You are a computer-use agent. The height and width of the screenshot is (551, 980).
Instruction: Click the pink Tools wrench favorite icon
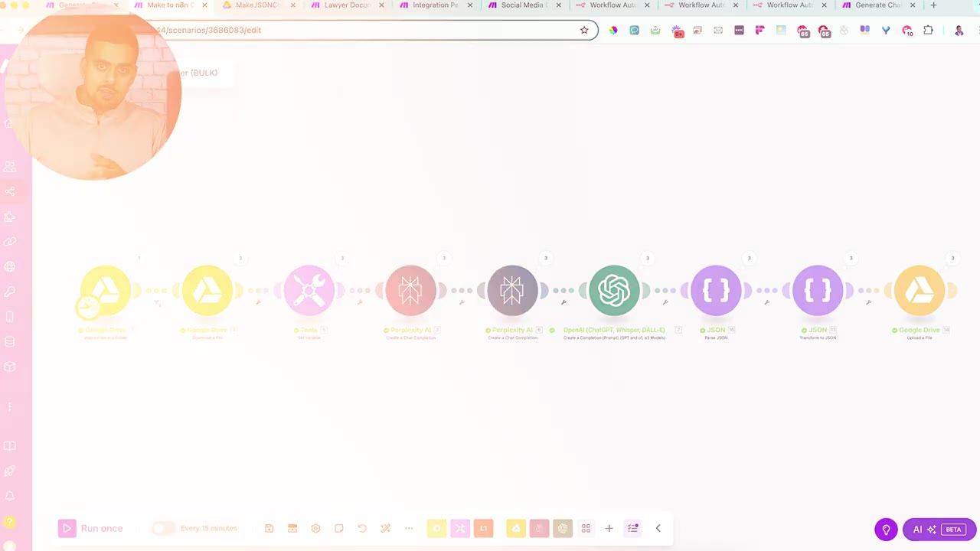pyautogui.click(x=460, y=528)
